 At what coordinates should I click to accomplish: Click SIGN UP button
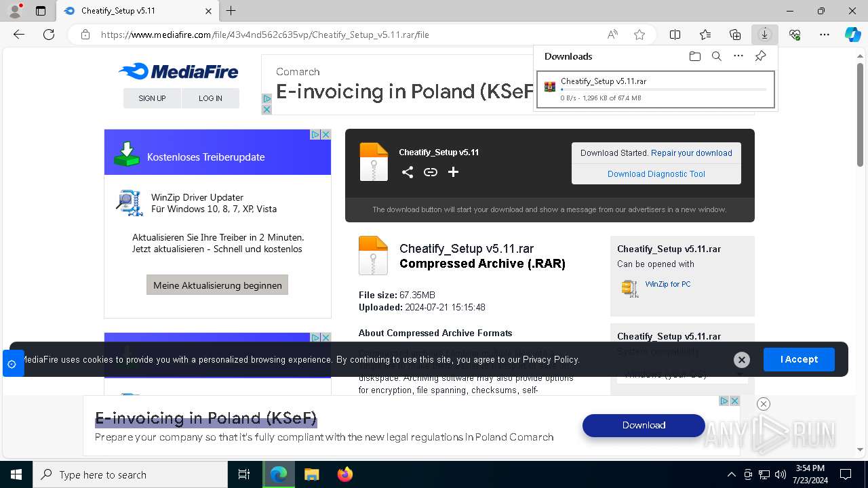point(152,98)
